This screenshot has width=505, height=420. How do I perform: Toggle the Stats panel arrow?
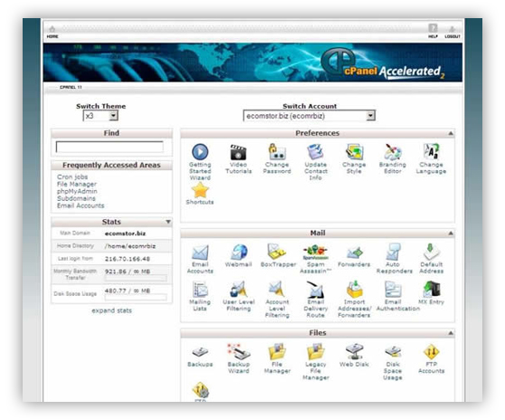click(x=168, y=222)
